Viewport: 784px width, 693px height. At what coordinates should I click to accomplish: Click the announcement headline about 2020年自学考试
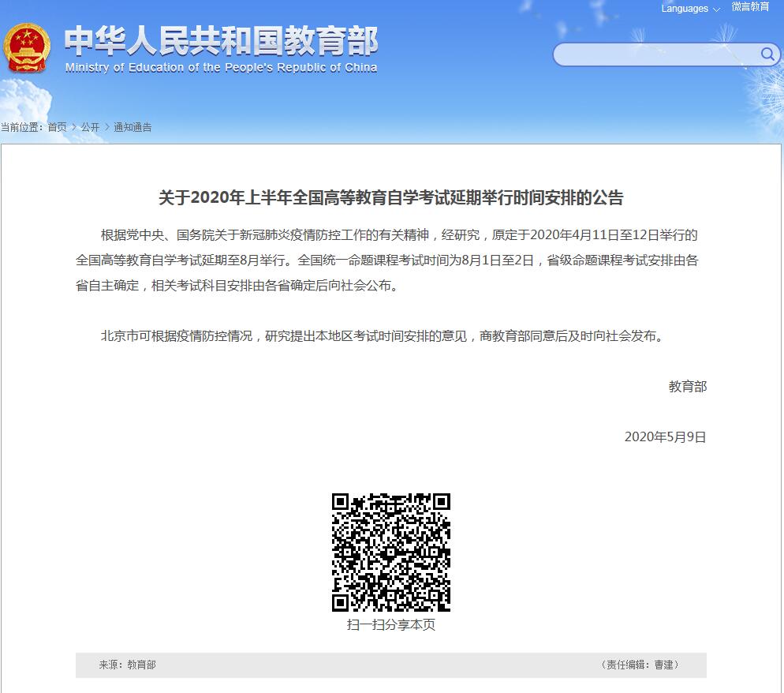[390, 197]
